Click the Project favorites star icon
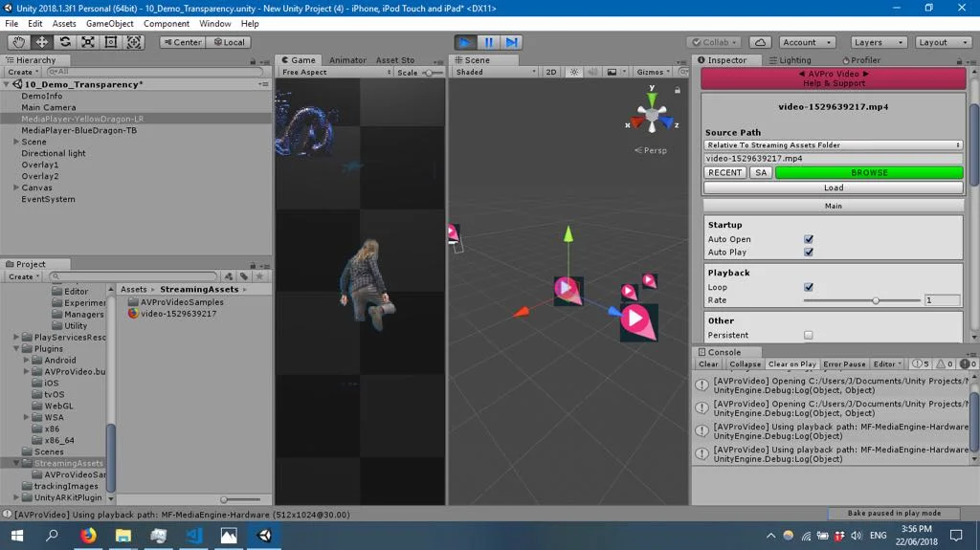Screen dimensions: 980x550 (x=259, y=276)
